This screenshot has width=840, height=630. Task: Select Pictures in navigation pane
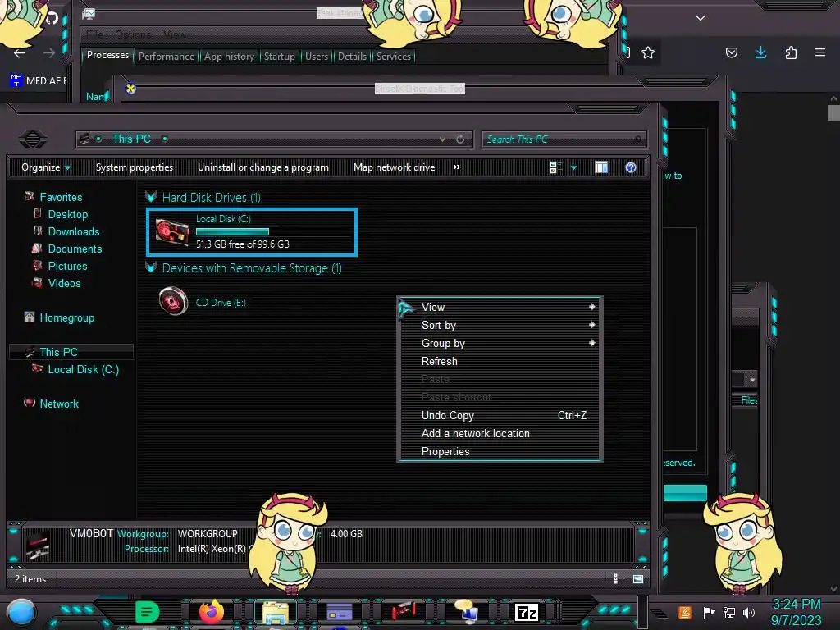point(67,266)
